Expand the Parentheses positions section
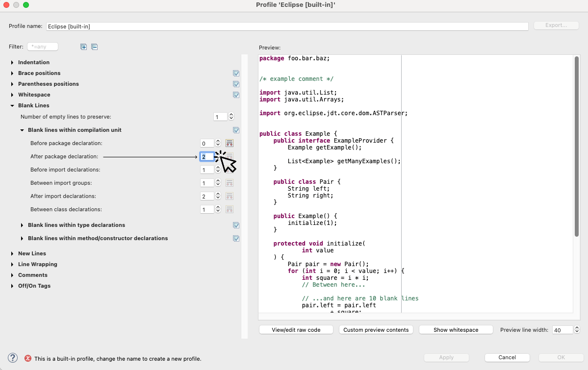This screenshot has height=370, width=588. point(12,84)
